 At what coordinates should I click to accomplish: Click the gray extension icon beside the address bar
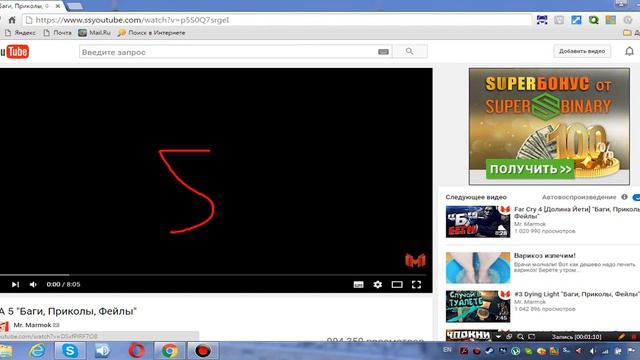click(559, 20)
